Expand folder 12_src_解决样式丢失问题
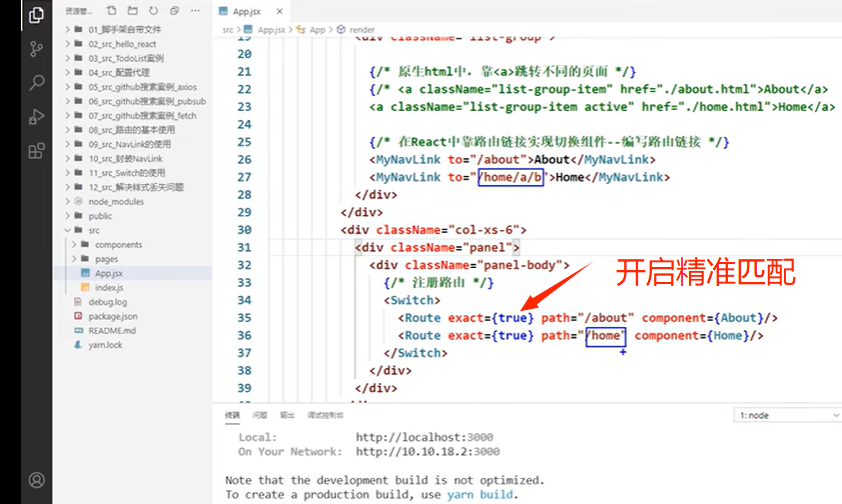Viewport: 842px width, 504px height. click(136, 187)
